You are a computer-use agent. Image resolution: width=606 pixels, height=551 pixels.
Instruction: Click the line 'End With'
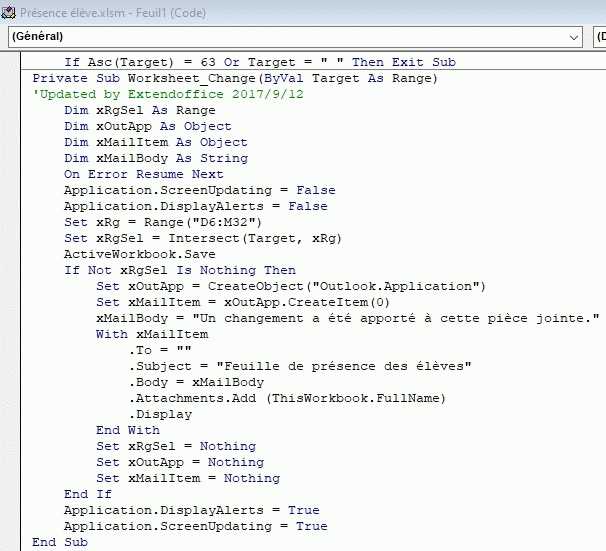click(128, 430)
